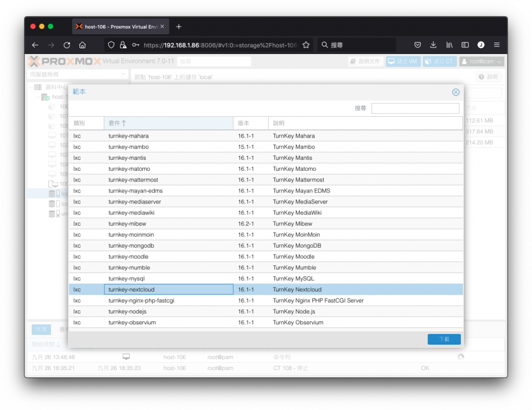
Task: Go forward in the browser
Action: tap(51, 45)
